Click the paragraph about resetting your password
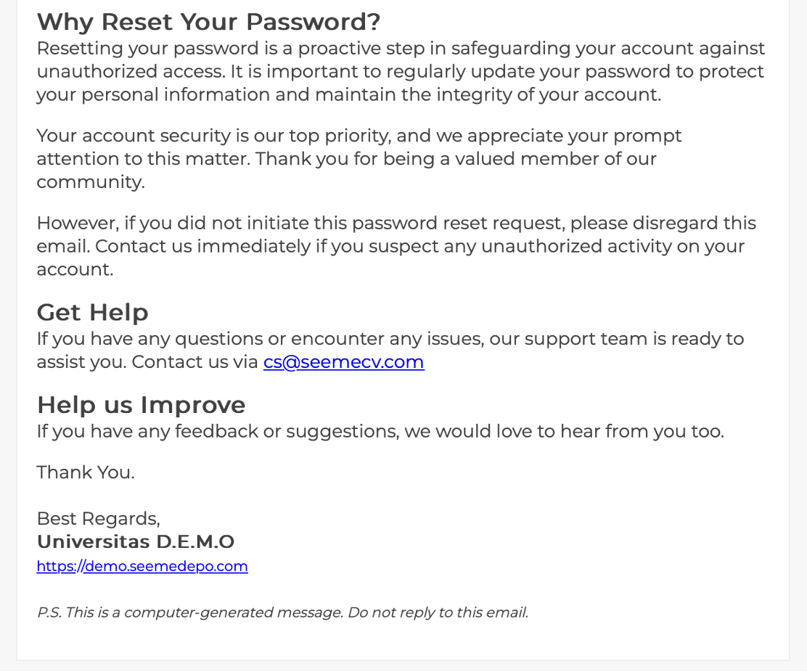 [x=401, y=72]
